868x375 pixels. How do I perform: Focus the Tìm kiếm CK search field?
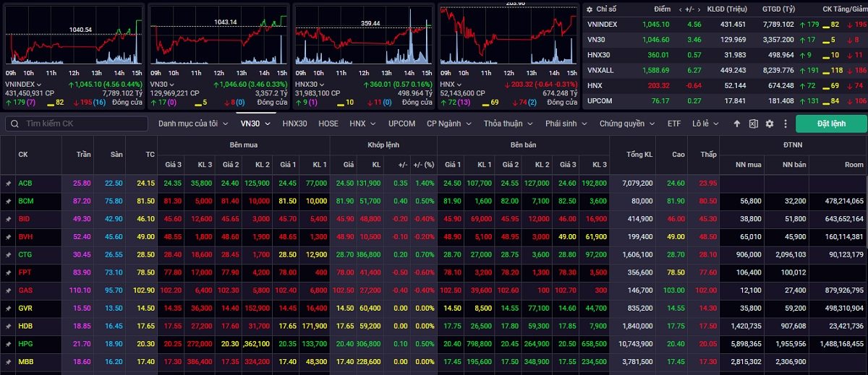coord(76,124)
